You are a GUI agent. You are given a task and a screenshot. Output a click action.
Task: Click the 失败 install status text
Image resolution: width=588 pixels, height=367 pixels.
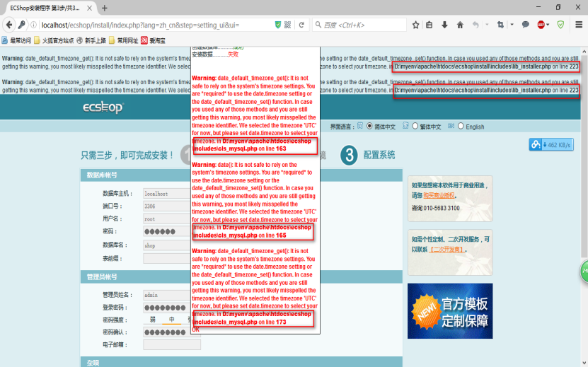point(233,54)
